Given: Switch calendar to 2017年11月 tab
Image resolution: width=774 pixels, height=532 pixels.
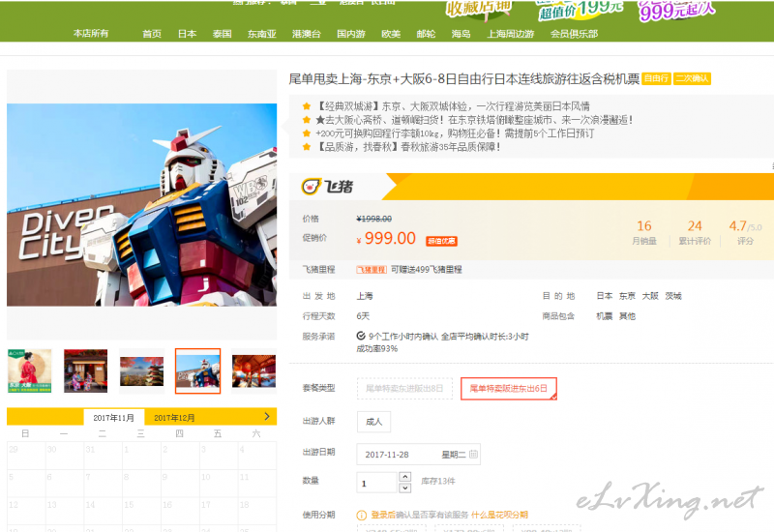Looking at the screenshot, I should coord(114,418).
